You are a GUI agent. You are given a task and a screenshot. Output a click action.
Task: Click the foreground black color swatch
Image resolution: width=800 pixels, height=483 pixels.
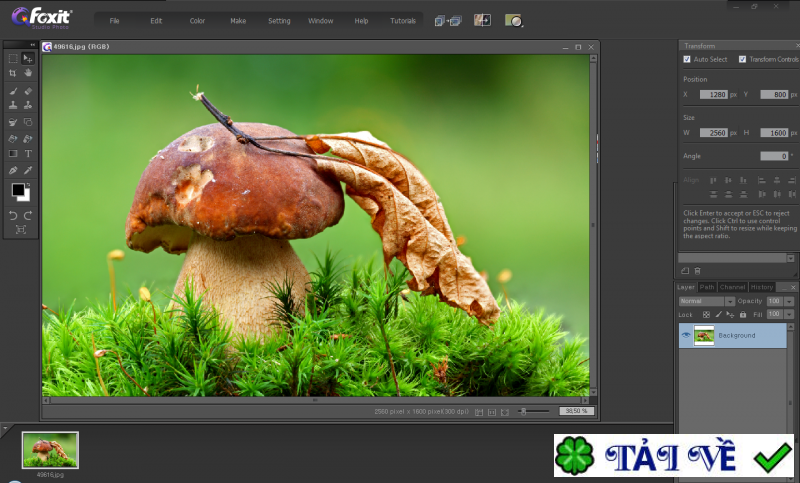point(18,190)
